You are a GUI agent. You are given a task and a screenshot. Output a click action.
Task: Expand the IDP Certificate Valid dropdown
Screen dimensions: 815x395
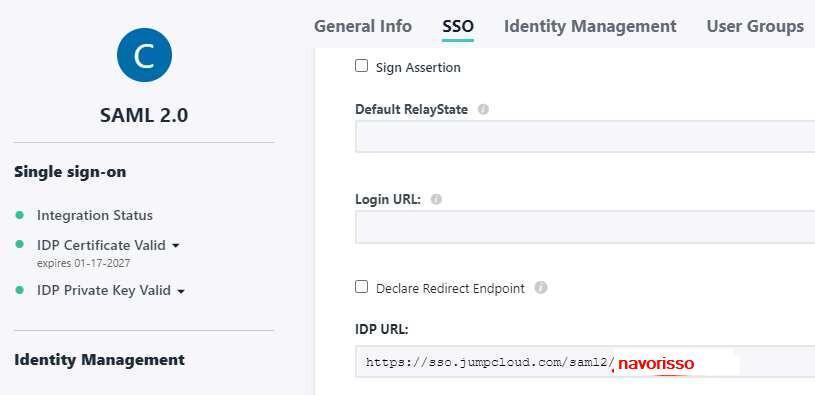(x=176, y=245)
